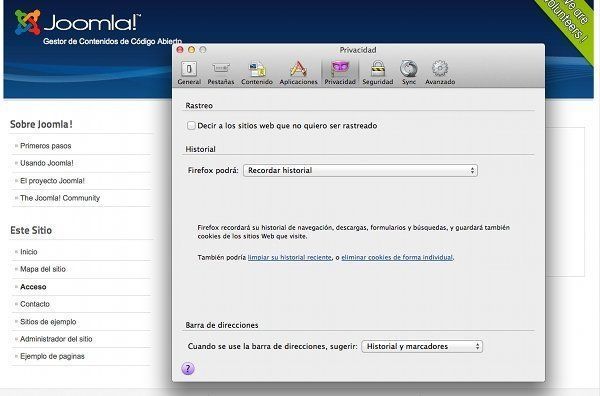The image size is (600, 396).
Task: Click the 'Privacidad' window title
Action: pos(358,50)
